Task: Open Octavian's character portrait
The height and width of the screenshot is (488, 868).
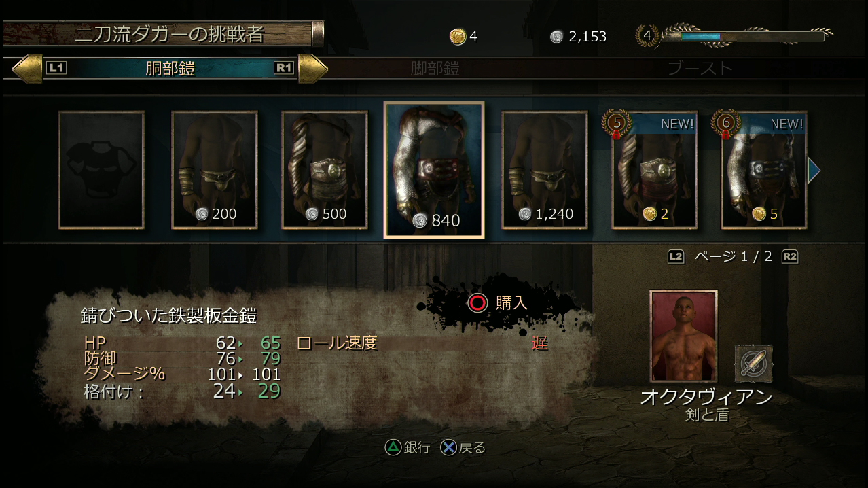Action: tap(683, 336)
